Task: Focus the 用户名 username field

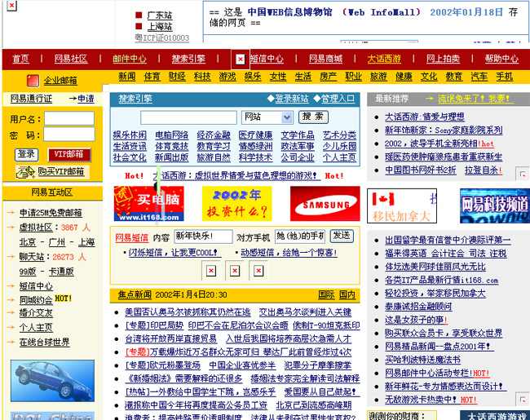Action: (x=69, y=119)
